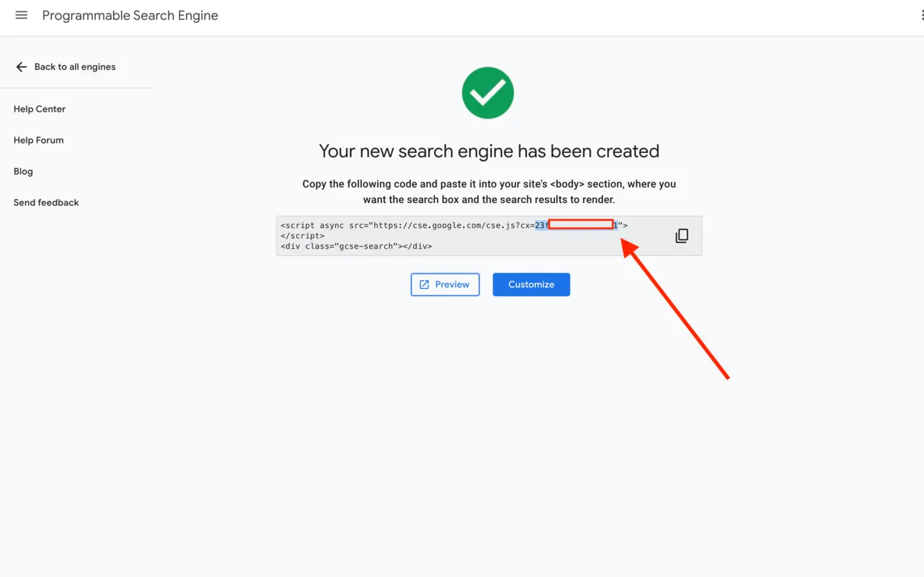Go to Back to all engines
Image resolution: width=924 pixels, height=577 pixels.
tap(75, 66)
